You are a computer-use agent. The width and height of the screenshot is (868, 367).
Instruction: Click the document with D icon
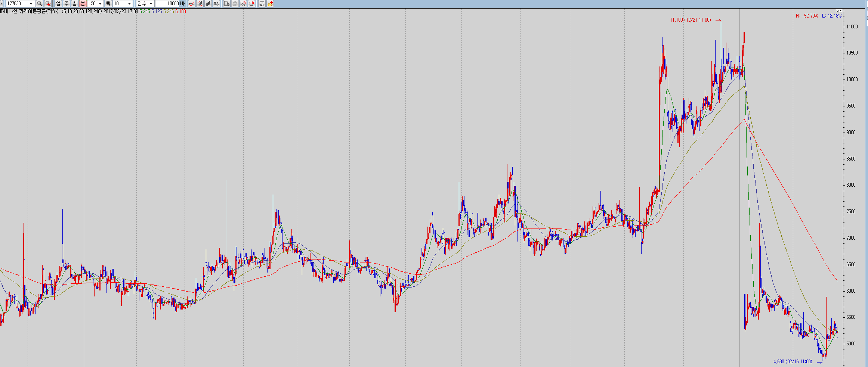pyautogui.click(x=226, y=4)
